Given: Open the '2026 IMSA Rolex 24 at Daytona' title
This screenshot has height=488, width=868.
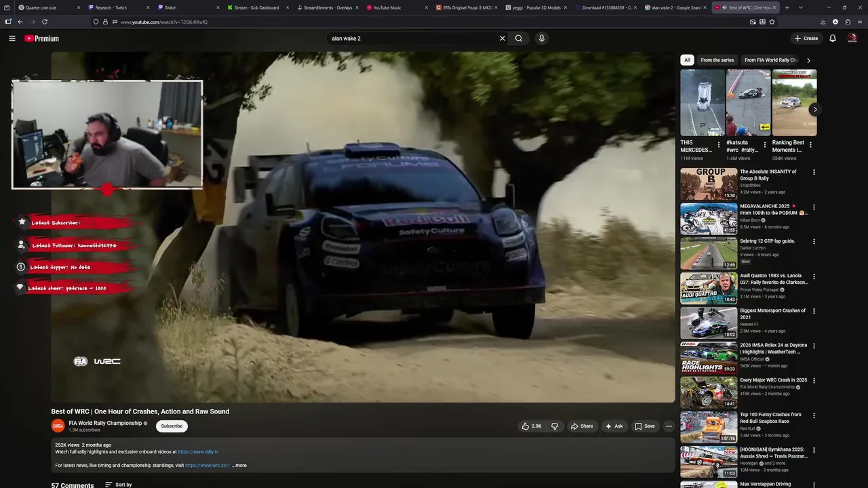Looking at the screenshot, I should (774, 348).
